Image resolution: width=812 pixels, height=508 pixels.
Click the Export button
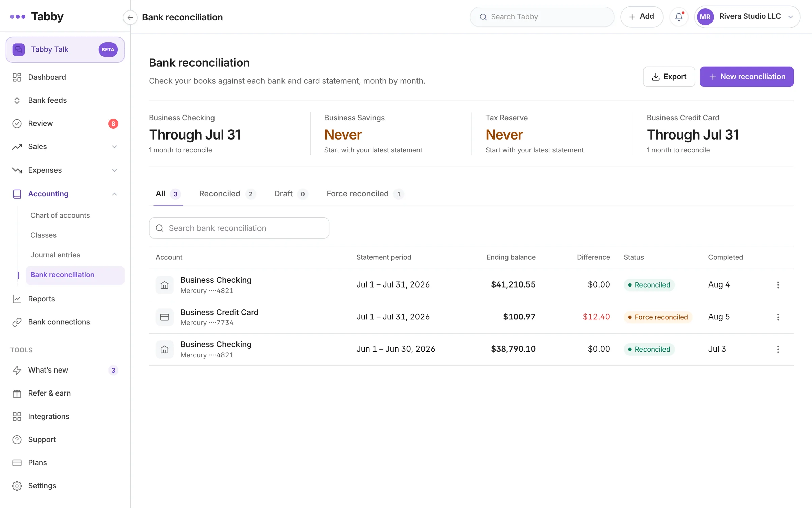669,77
